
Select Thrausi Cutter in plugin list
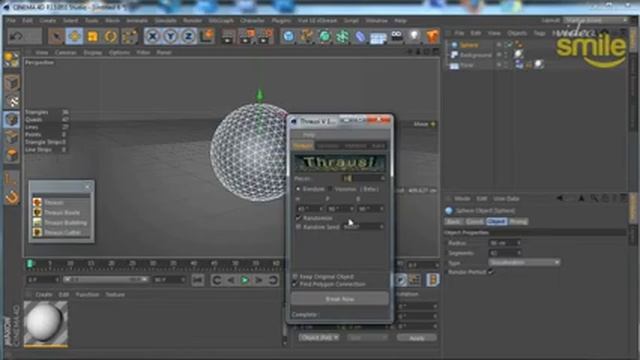point(62,233)
